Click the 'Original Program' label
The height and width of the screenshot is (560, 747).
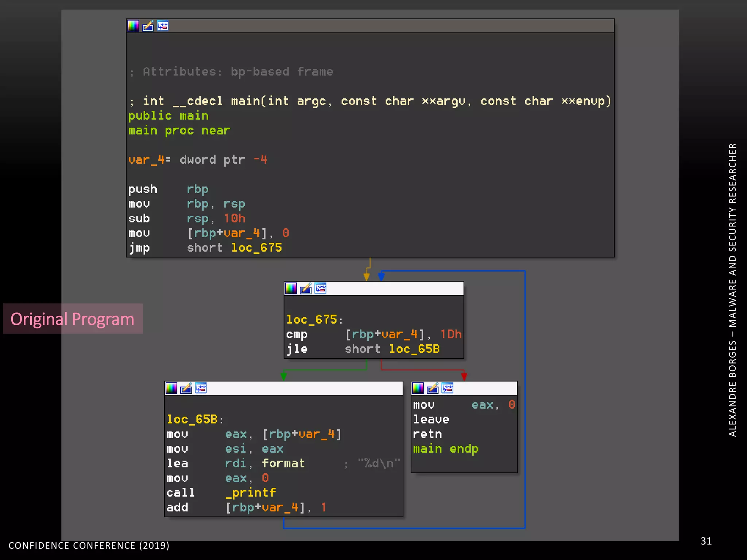coord(73,319)
